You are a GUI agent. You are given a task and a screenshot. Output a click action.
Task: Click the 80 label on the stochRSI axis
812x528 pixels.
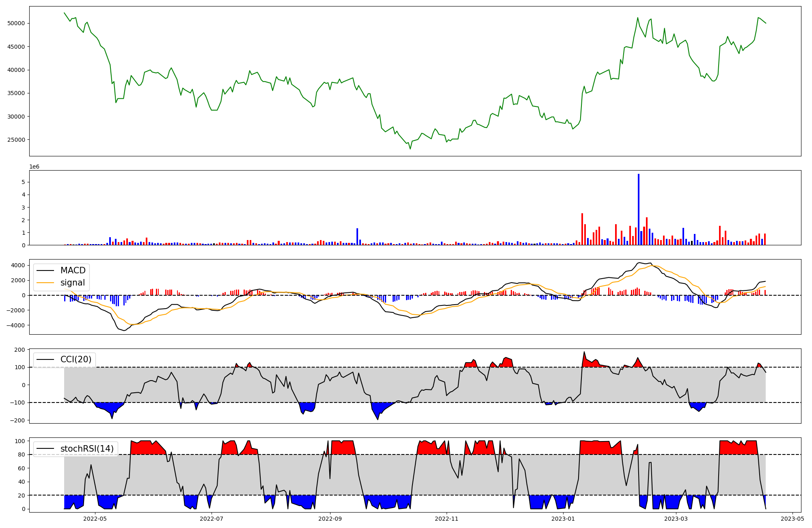(x=21, y=454)
